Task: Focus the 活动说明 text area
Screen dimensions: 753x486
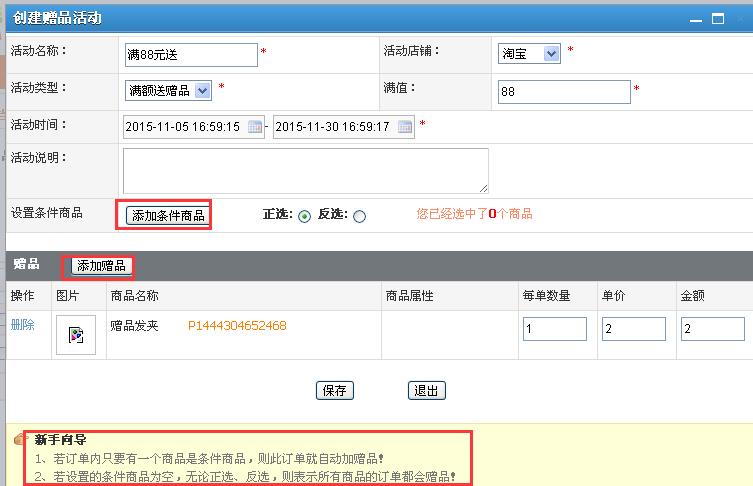Action: [305, 170]
